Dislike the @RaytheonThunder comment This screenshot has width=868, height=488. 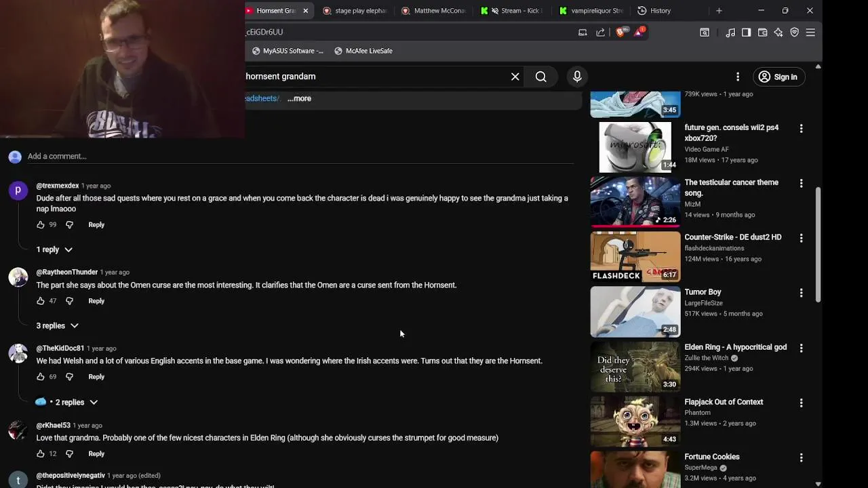coord(69,301)
